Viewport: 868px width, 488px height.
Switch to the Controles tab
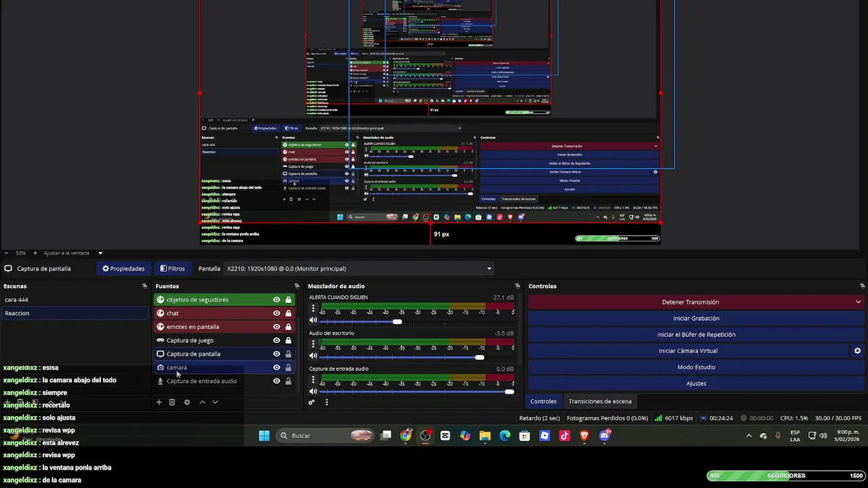[543, 401]
